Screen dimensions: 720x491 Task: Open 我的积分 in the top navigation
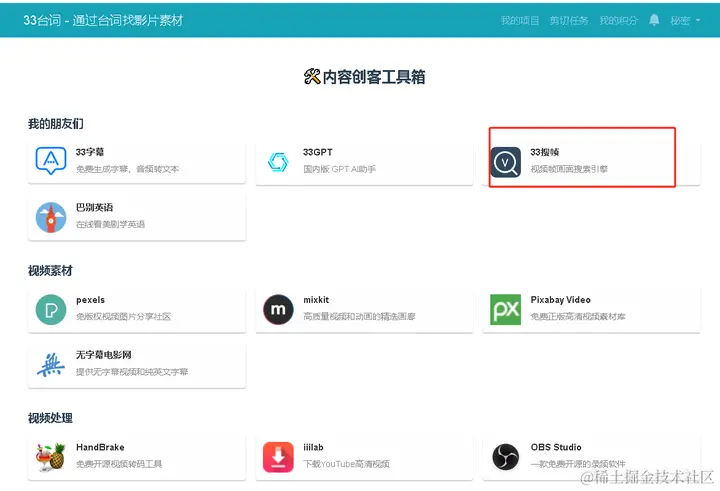(619, 21)
